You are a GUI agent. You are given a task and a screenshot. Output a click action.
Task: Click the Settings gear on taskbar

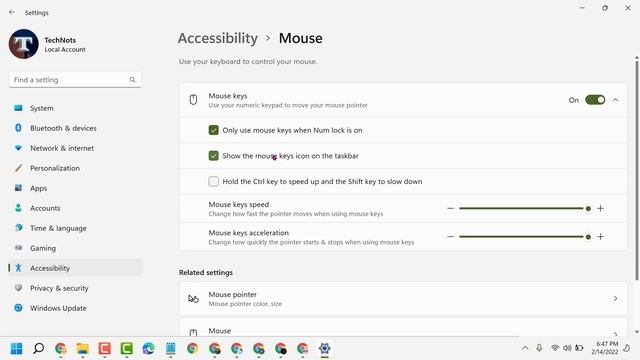click(324, 349)
